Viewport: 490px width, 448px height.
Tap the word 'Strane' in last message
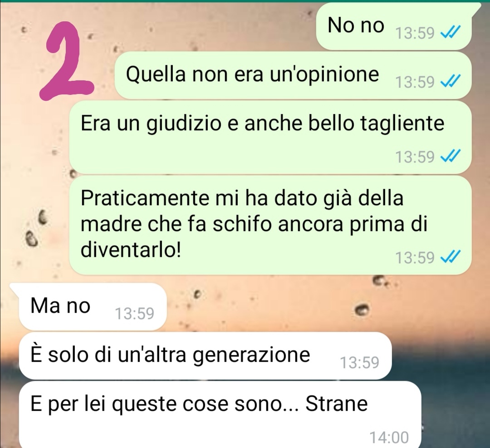click(x=336, y=404)
